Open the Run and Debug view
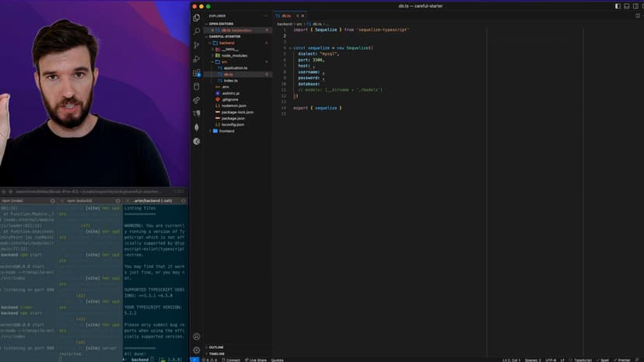644x362 pixels. (197, 59)
